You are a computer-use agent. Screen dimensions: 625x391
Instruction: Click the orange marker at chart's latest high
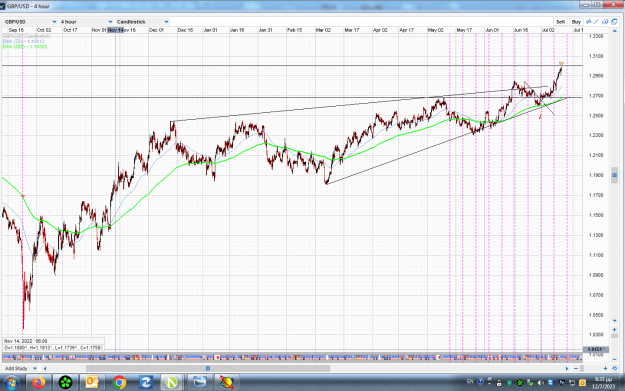[561, 64]
